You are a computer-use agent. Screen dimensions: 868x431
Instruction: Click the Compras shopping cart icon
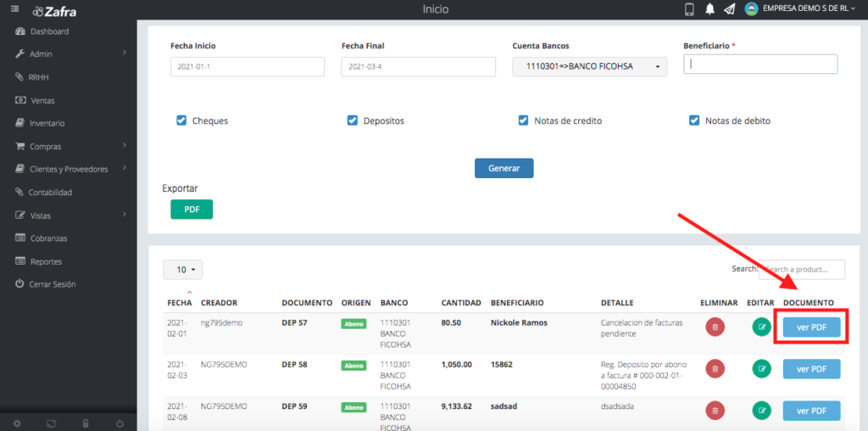(20, 146)
